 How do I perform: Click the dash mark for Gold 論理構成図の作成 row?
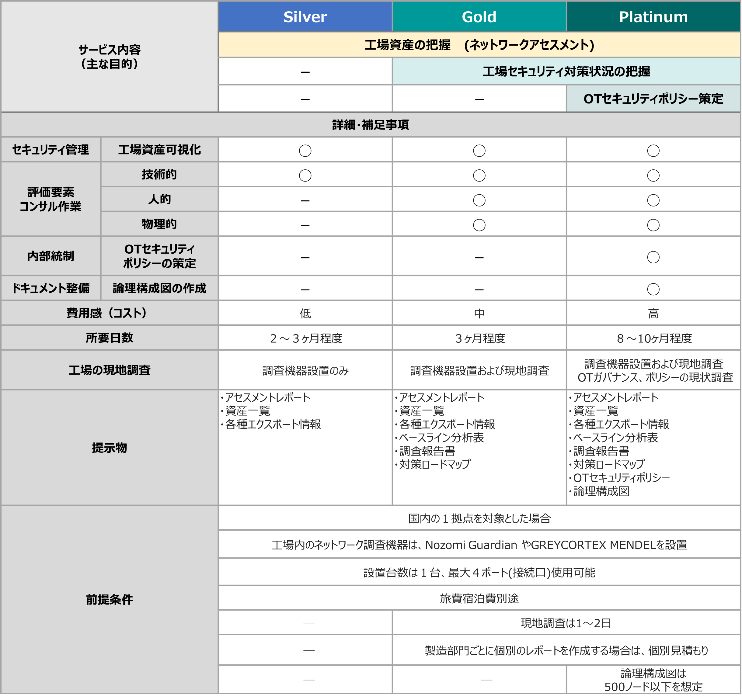pos(479,289)
